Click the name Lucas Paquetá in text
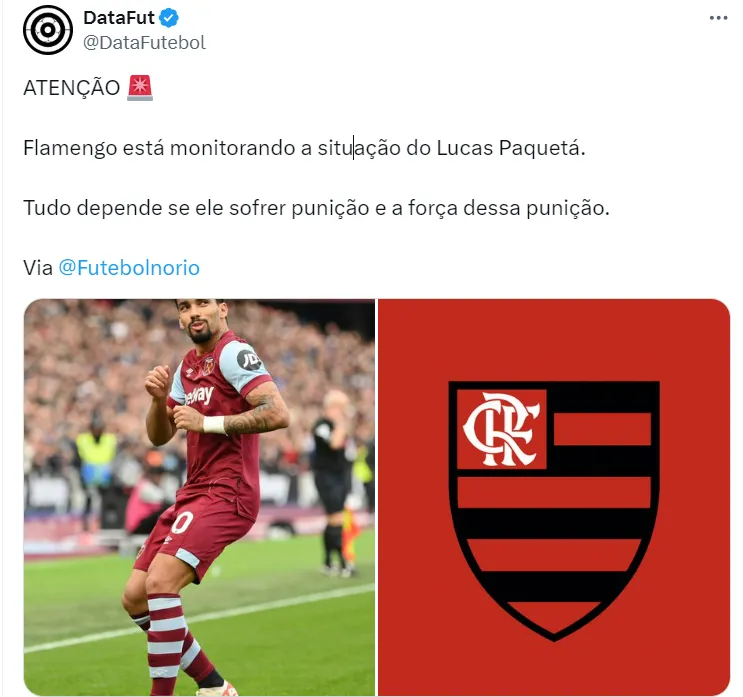 tap(511, 148)
